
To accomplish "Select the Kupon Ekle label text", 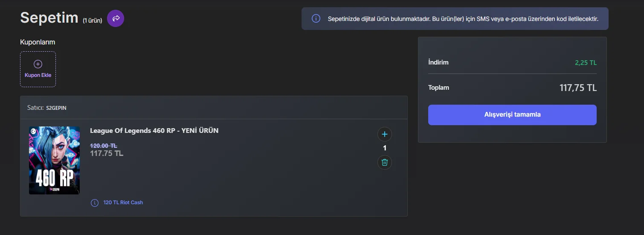I will pos(38,75).
